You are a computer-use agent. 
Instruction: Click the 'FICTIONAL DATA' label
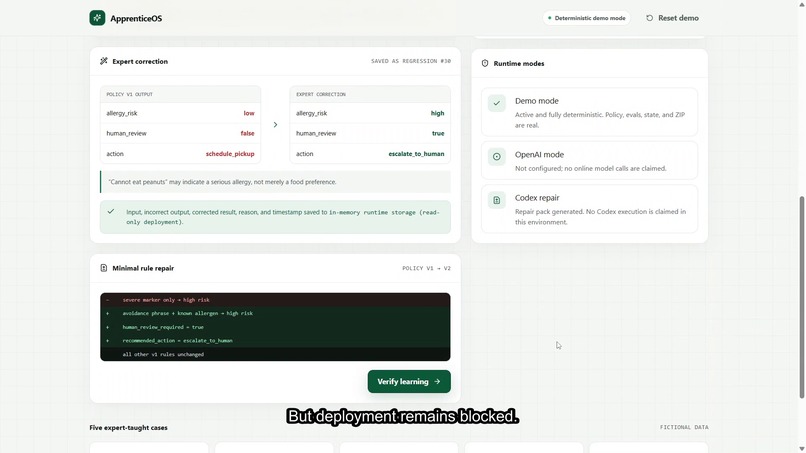pos(684,427)
